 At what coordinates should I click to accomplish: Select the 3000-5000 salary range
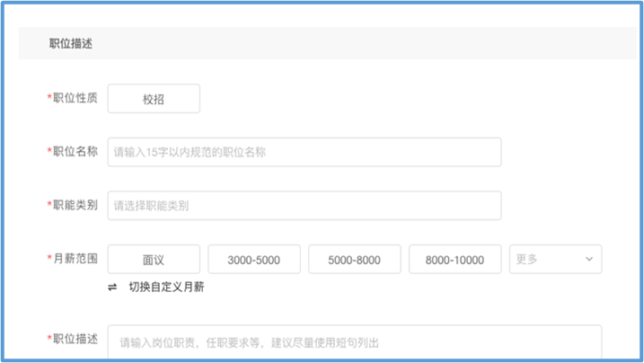[x=254, y=260]
